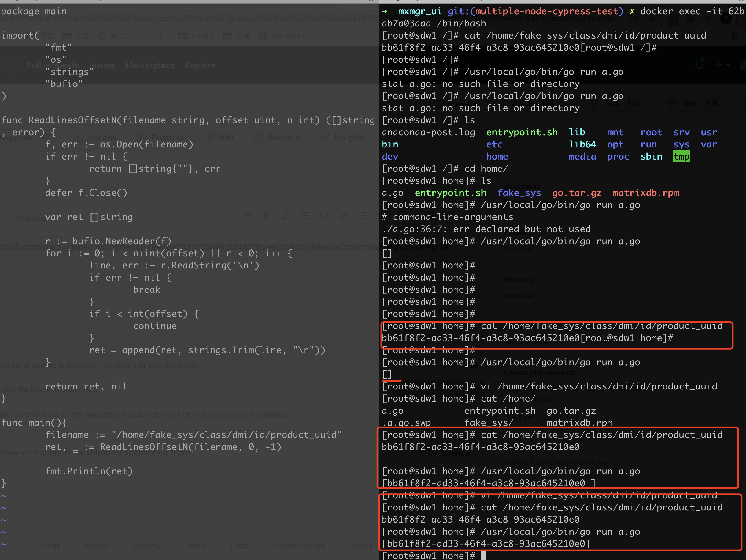Click the 'func main(){' declaration

pos(34,422)
